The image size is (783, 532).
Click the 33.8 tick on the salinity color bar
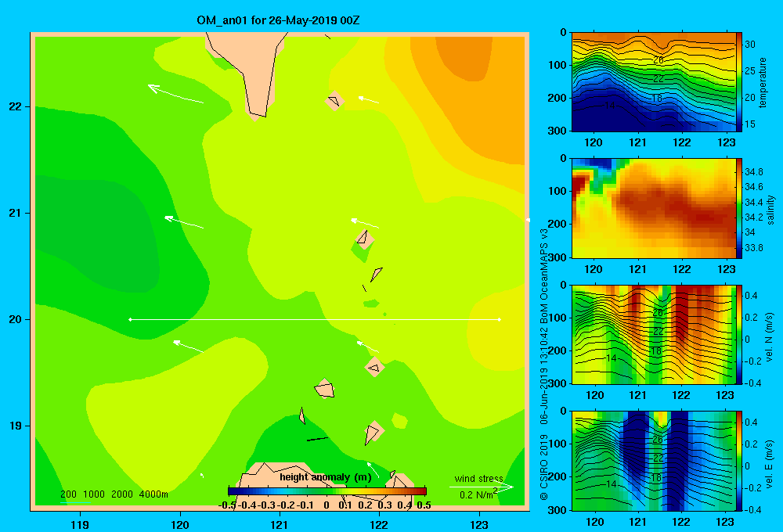click(754, 248)
